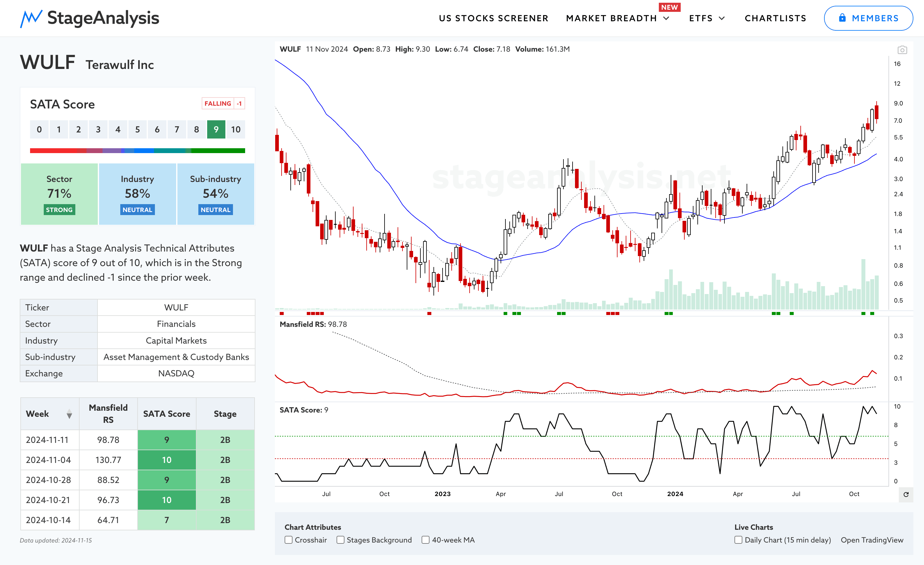This screenshot has width=924, height=565.
Task: Click the Stage column header
Action: pyautogui.click(x=225, y=414)
